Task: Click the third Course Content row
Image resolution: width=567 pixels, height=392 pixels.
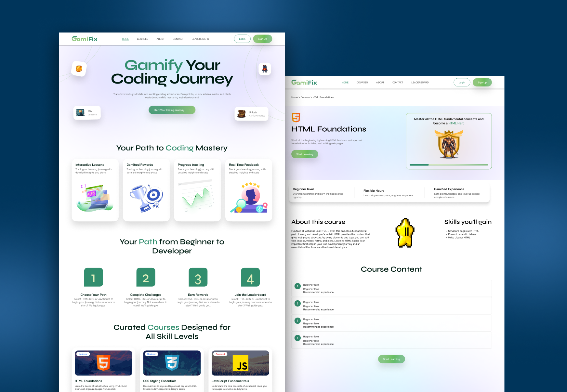Action: [x=391, y=323]
